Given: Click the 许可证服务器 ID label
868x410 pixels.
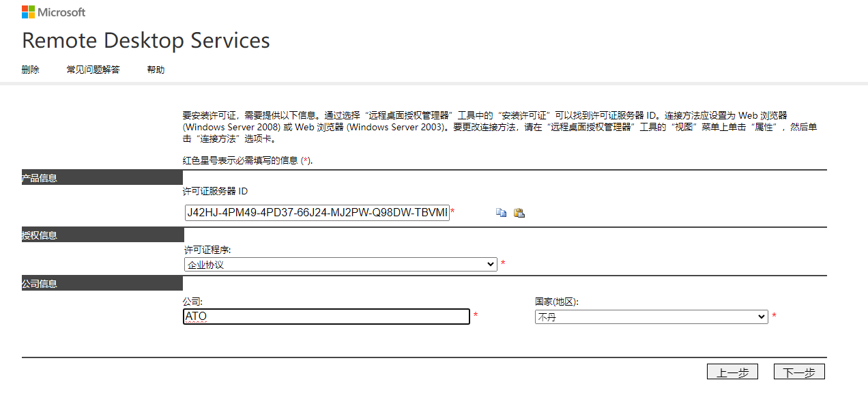Looking at the screenshot, I should coord(215,191).
